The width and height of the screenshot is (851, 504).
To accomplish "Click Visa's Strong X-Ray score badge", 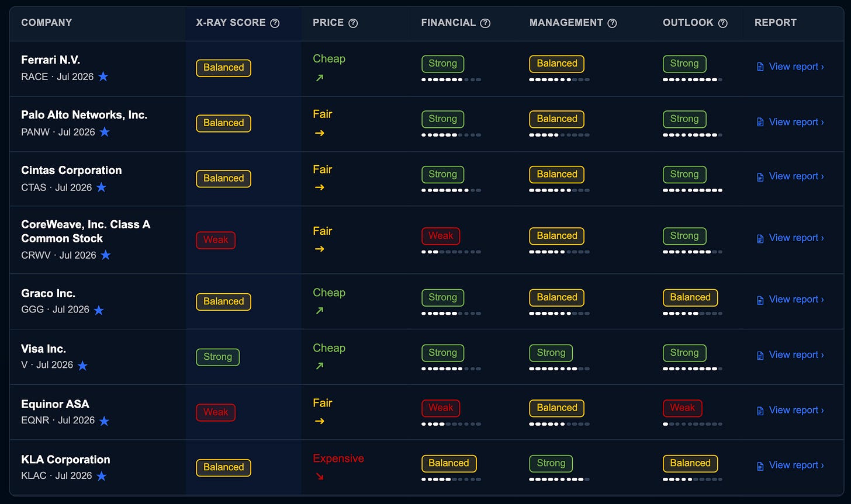I will (x=217, y=357).
